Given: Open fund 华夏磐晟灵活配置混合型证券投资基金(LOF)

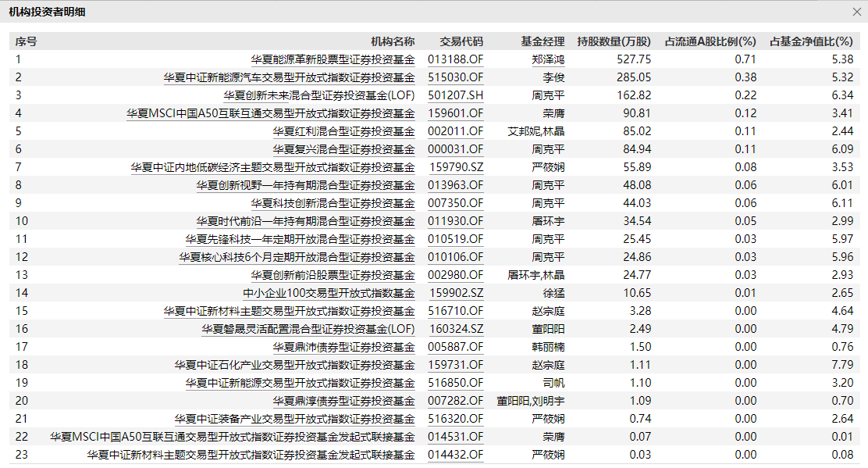Looking at the screenshot, I should (308, 329).
